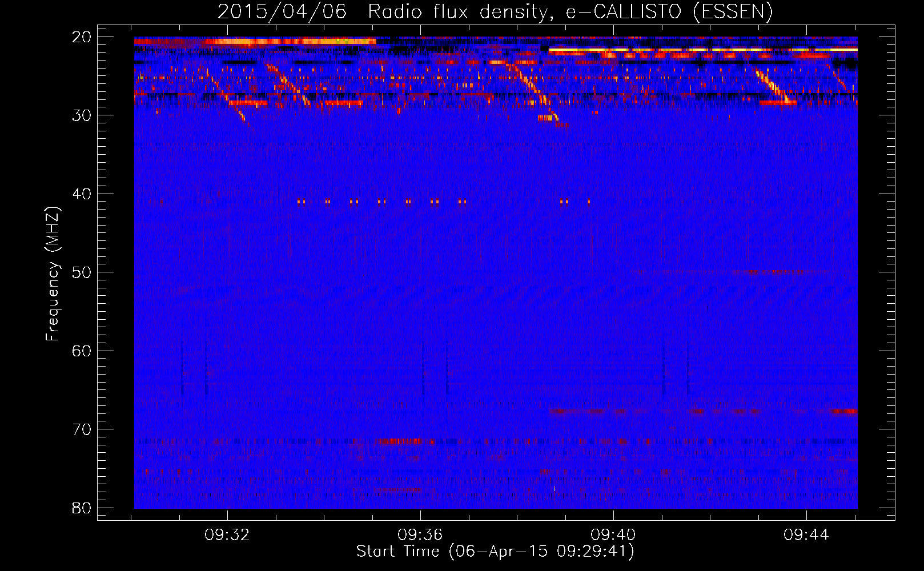The image size is (924, 571).
Task: Click the y-axis label 'Frequency (MHZ)'
Action: pyautogui.click(x=52, y=274)
